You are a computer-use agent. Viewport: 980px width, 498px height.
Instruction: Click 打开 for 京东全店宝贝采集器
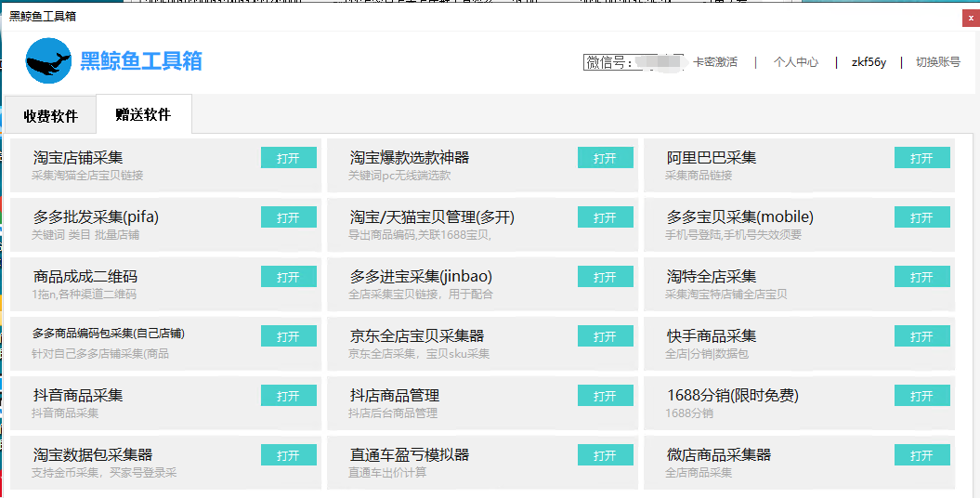605,336
